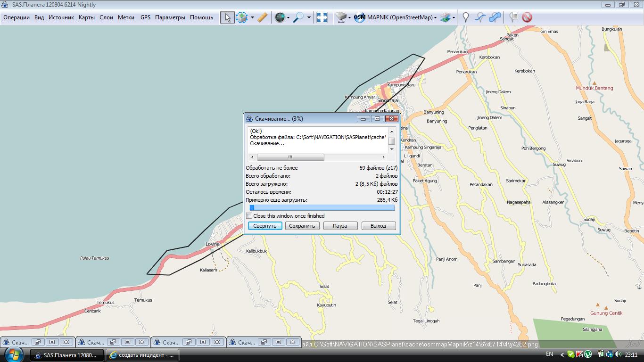Image resolution: width=644 pixels, height=362 pixels.
Task: Expand OSM MAPNIK map source dropdown
Action: (x=435, y=18)
